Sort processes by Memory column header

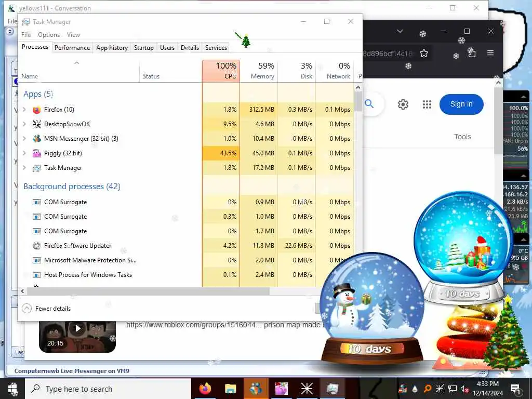[259, 71]
